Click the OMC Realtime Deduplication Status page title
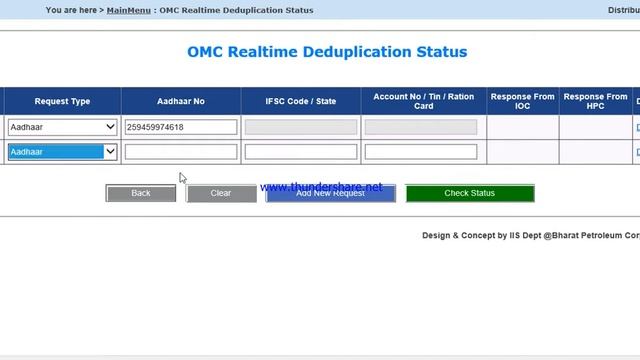The image size is (640, 360). pyautogui.click(x=327, y=52)
